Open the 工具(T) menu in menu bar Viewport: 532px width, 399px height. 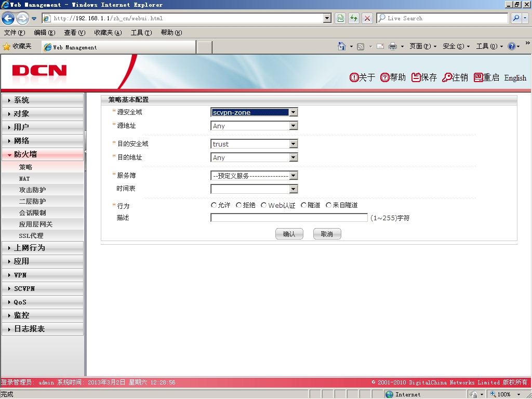click(x=141, y=33)
